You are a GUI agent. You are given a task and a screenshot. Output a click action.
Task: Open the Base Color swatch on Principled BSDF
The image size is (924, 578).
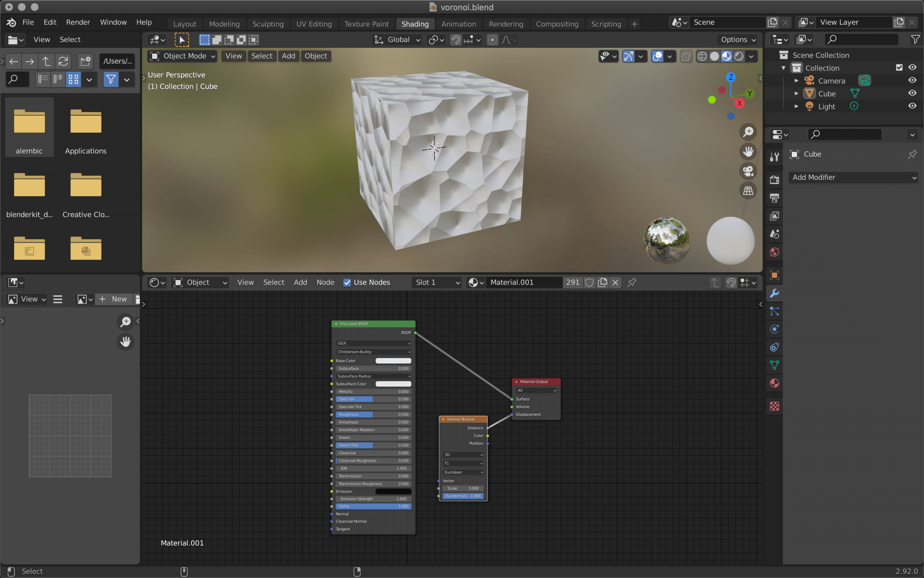pos(393,360)
